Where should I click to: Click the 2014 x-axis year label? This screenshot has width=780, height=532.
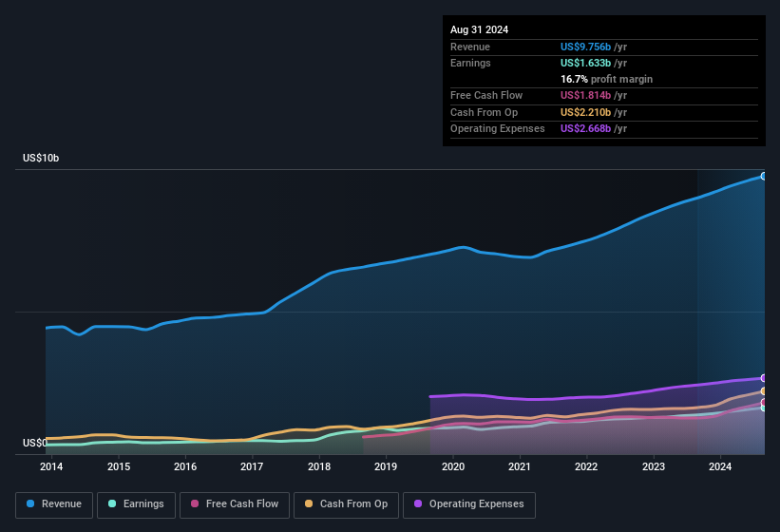tap(51, 466)
